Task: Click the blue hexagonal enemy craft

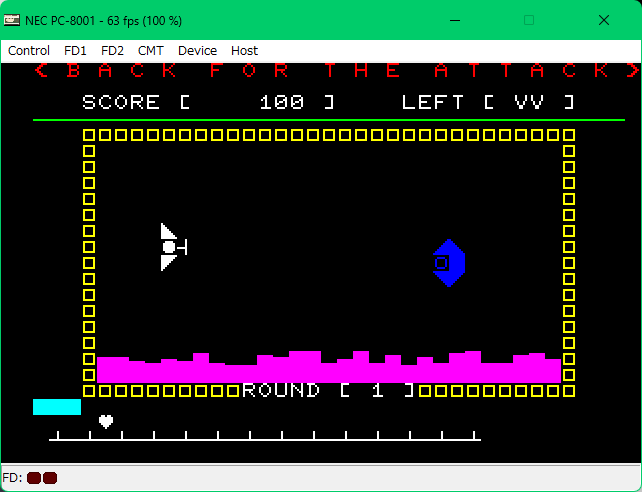Action: [x=448, y=263]
